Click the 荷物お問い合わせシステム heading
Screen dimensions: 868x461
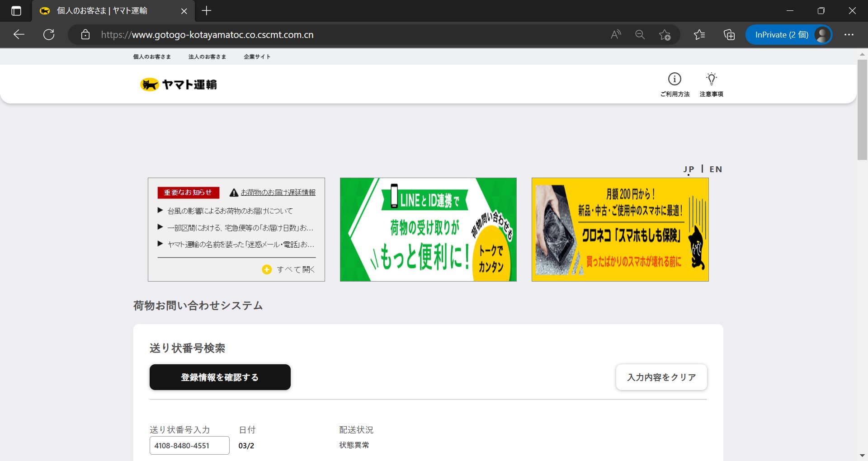point(198,306)
